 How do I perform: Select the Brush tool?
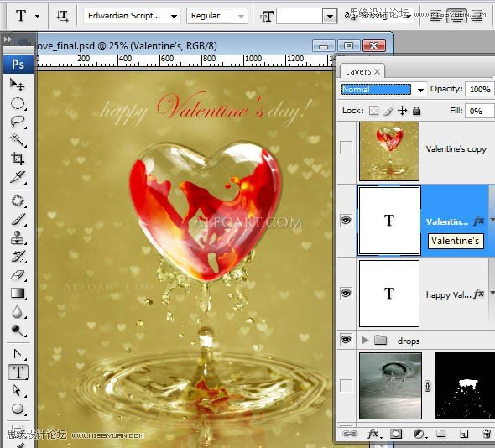click(18, 220)
